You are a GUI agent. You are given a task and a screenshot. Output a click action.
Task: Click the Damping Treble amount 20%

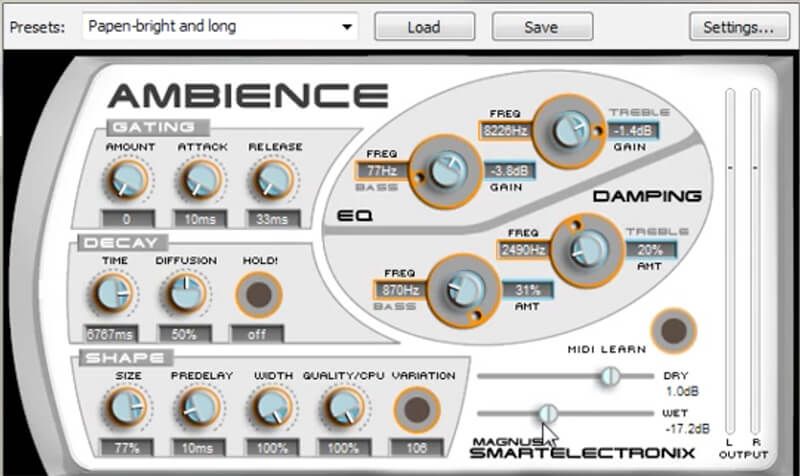pyautogui.click(x=651, y=250)
